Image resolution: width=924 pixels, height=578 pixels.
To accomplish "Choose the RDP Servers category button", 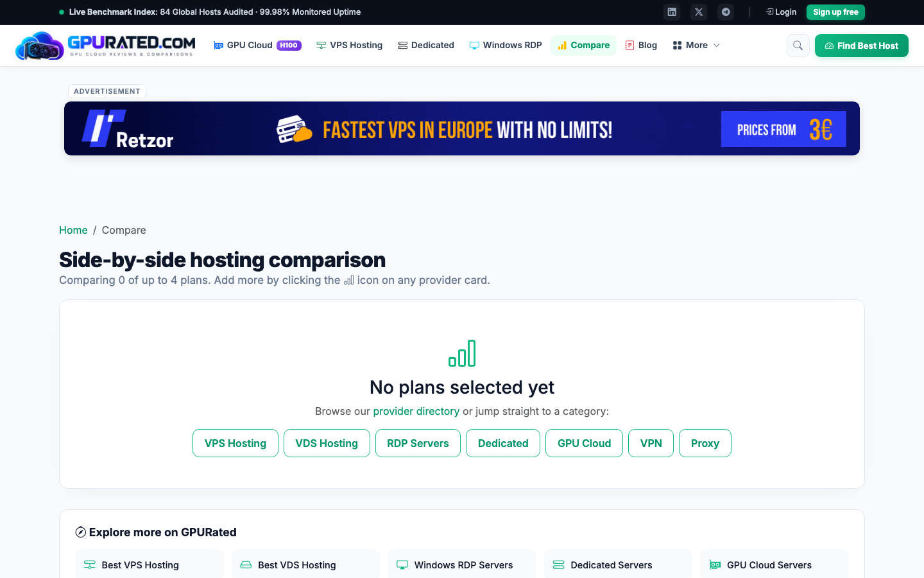I will click(x=418, y=443).
